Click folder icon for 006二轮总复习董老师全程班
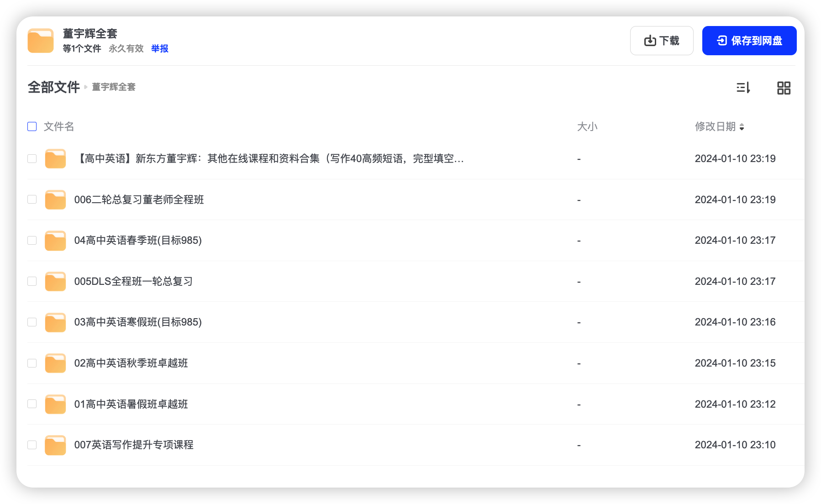The height and width of the screenshot is (504, 821). tap(55, 199)
